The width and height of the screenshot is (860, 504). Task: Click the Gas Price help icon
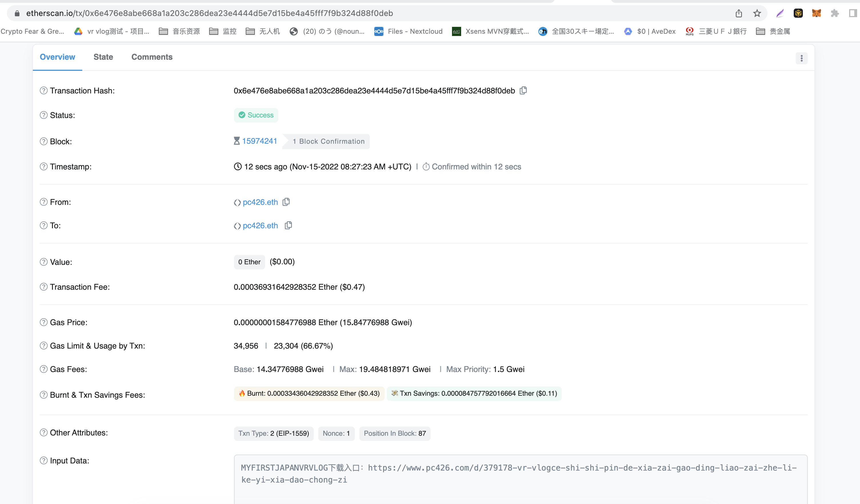point(44,322)
